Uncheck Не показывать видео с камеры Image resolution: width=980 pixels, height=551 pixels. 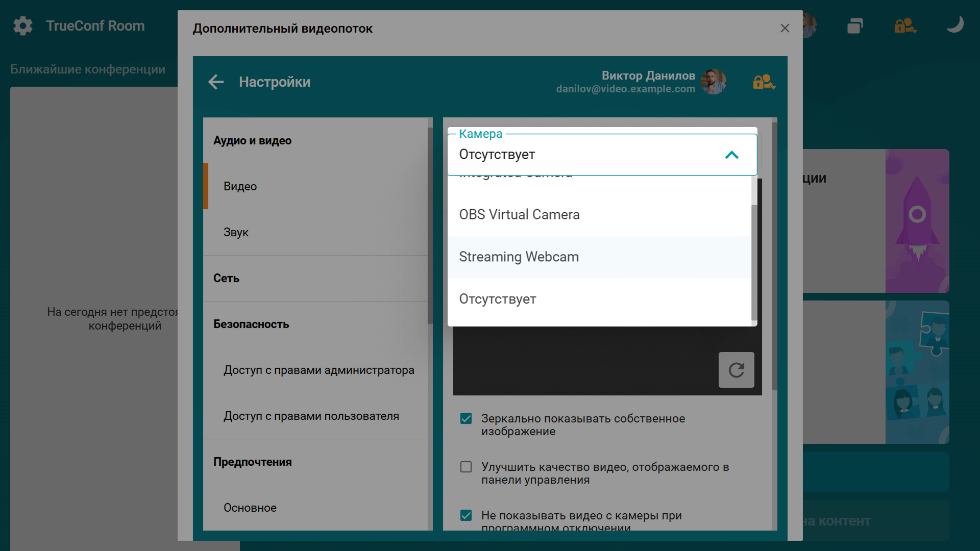pyautogui.click(x=466, y=515)
